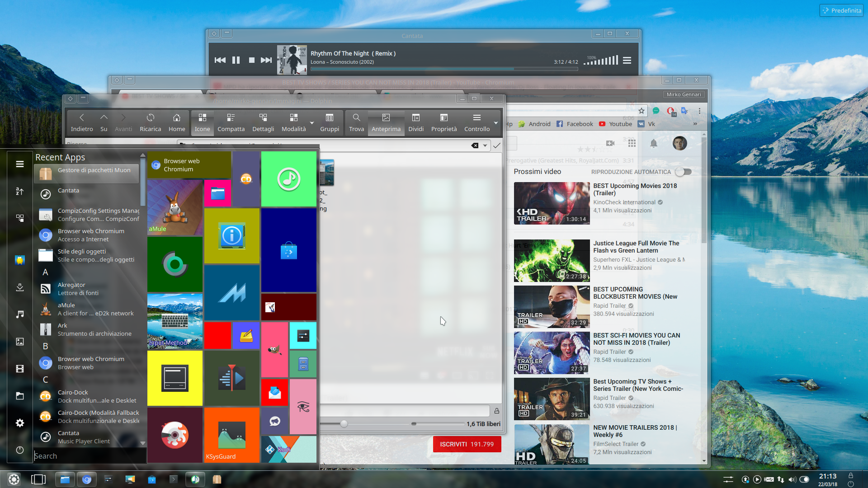Click launcher Search field
Viewport: 868px width, 488px height.
coord(90,456)
